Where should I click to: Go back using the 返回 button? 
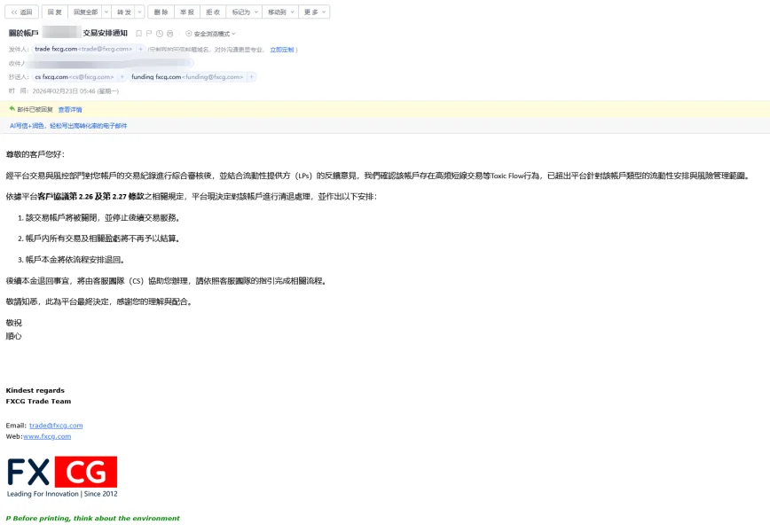[x=21, y=12]
